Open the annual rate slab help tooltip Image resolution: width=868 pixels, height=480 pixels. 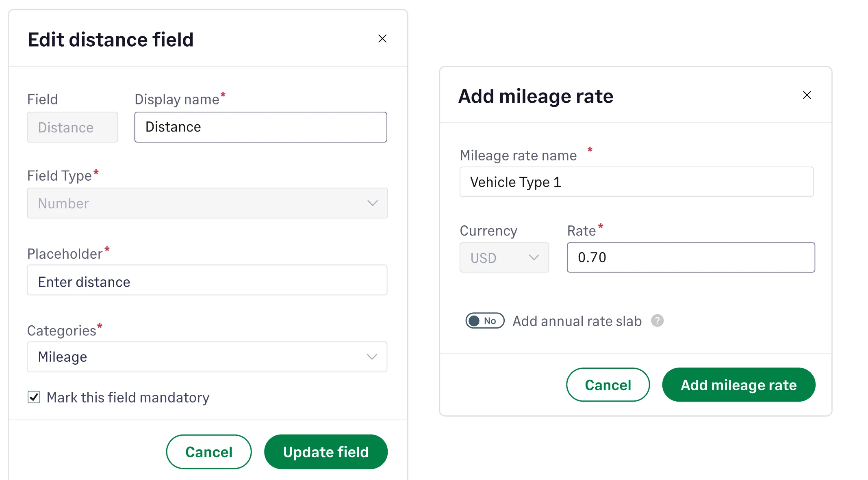[x=658, y=321]
